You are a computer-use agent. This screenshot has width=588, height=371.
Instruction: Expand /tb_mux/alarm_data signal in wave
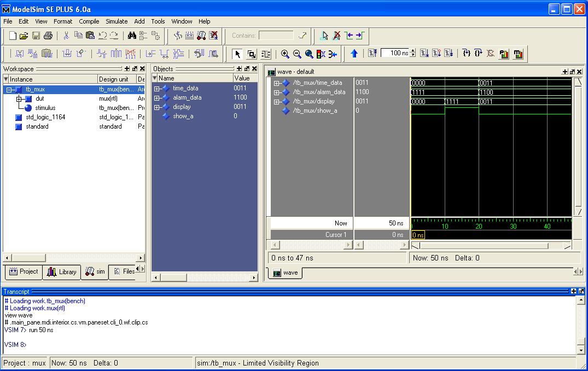(276, 92)
